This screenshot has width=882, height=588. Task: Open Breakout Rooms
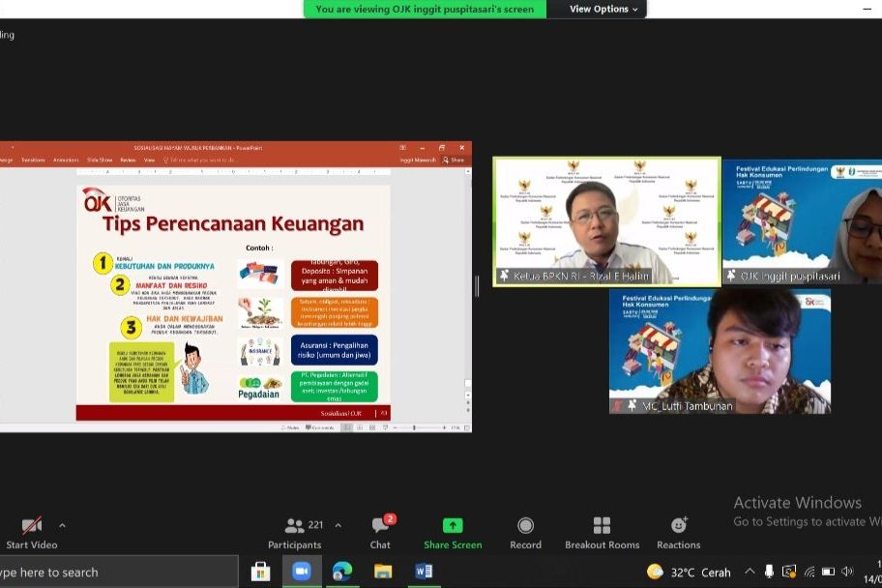tap(602, 532)
